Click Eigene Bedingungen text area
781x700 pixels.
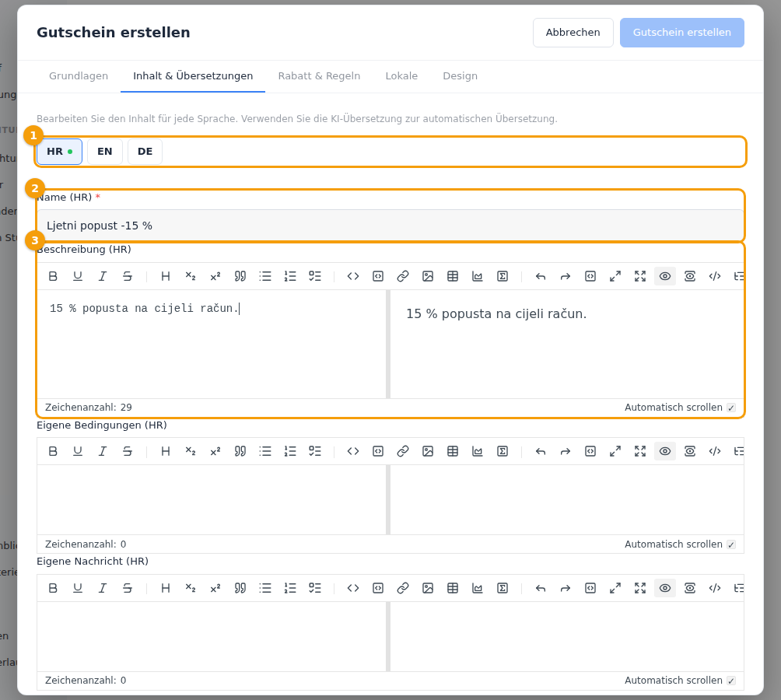point(212,500)
